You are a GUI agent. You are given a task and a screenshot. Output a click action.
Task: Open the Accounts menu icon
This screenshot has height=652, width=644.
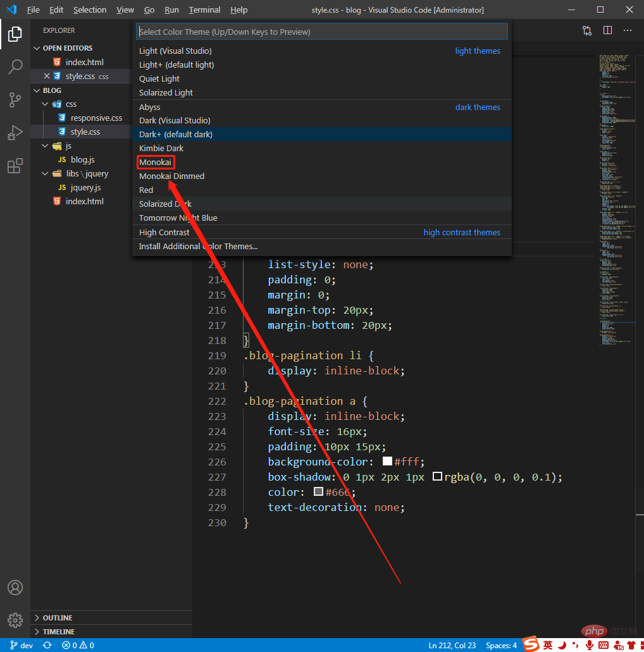[x=15, y=587]
